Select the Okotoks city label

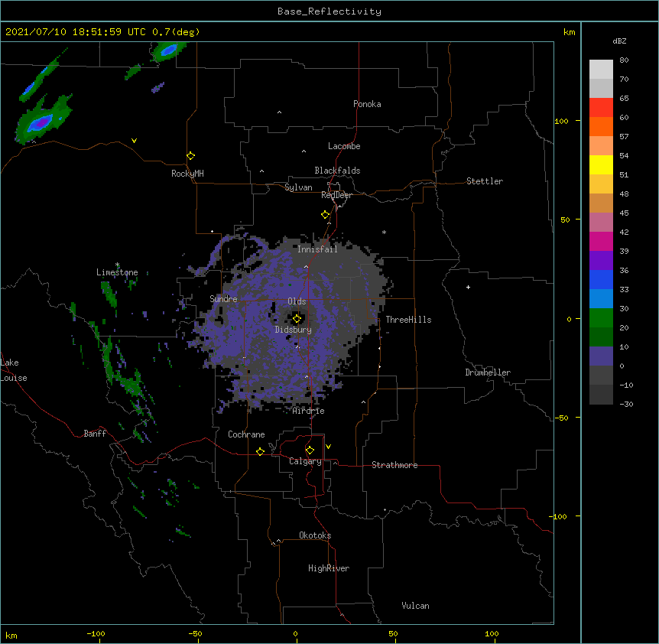(x=315, y=535)
